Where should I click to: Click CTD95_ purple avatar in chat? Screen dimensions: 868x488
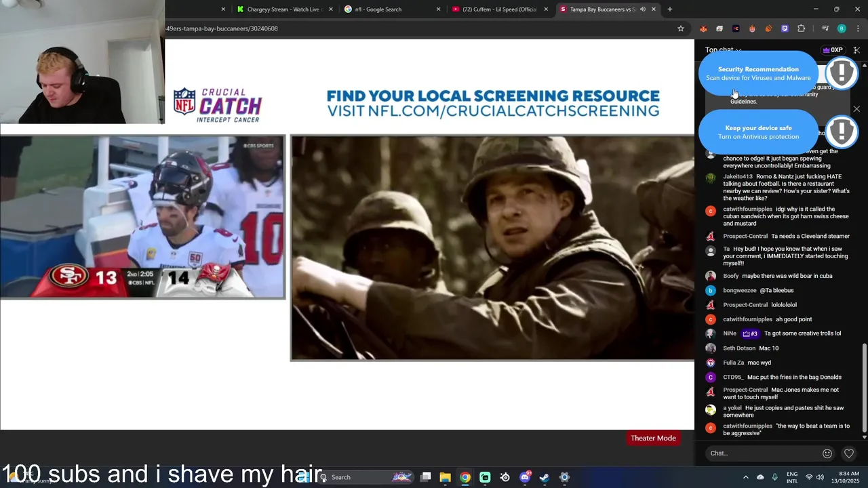point(711,378)
